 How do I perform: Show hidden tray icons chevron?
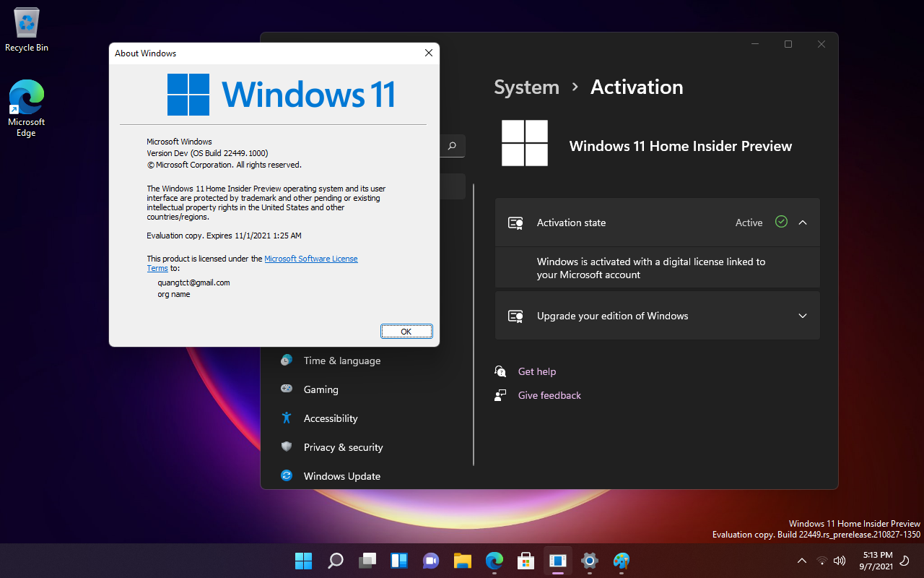802,561
